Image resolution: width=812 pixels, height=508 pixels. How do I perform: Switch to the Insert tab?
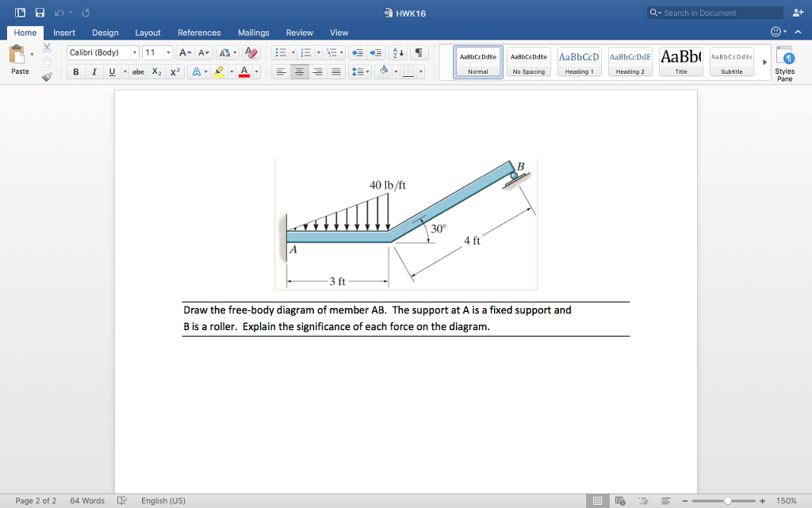64,33
